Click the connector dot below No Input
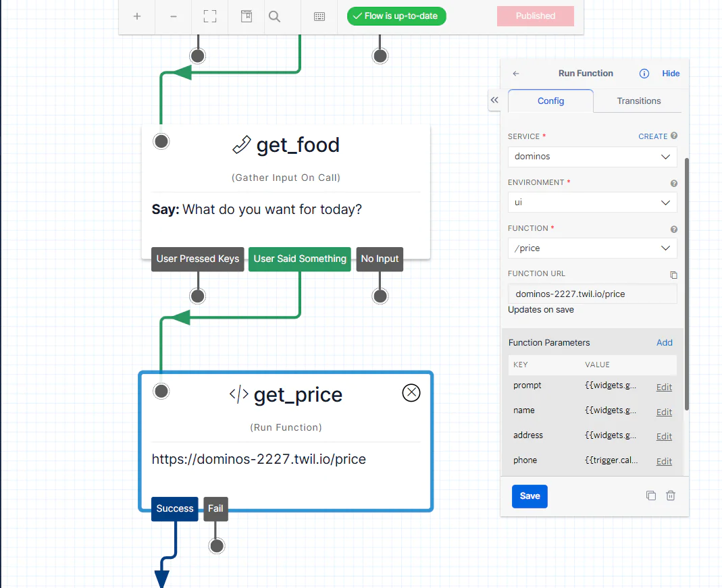This screenshot has height=588, width=722. pos(380,296)
